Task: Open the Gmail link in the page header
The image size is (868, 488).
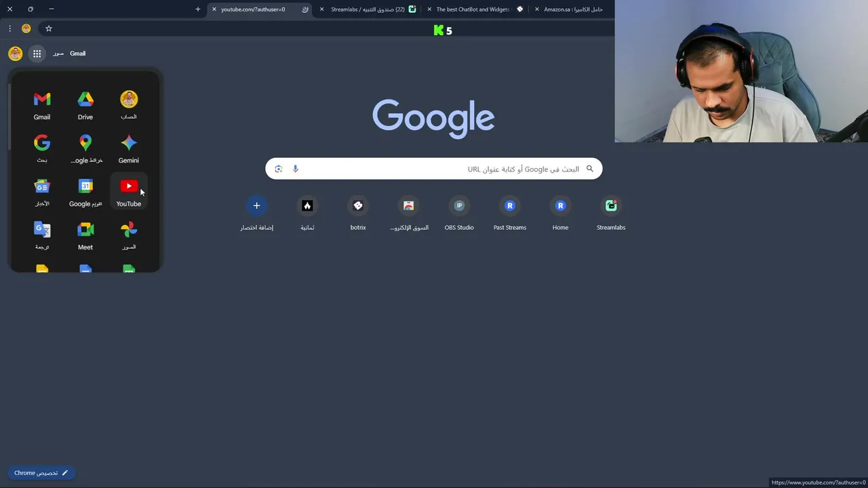Action: [x=78, y=54]
